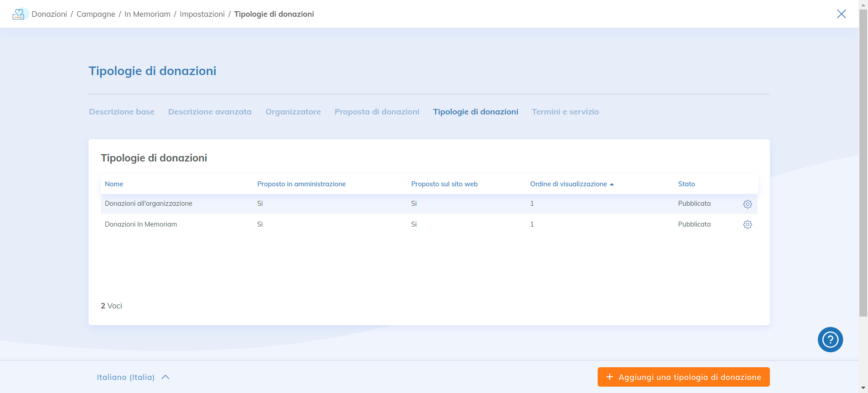This screenshot has height=393, width=868.
Task: Sort by Stato column header
Action: click(x=686, y=184)
